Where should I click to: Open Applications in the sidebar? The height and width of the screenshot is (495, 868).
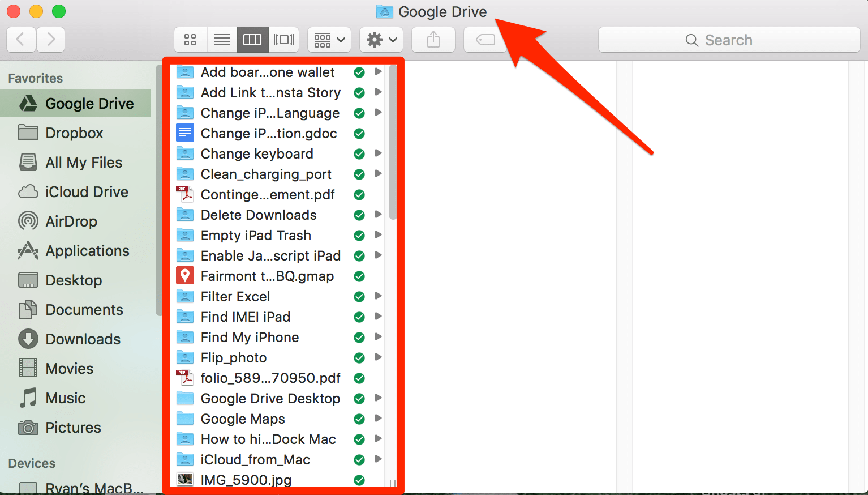(x=75, y=251)
